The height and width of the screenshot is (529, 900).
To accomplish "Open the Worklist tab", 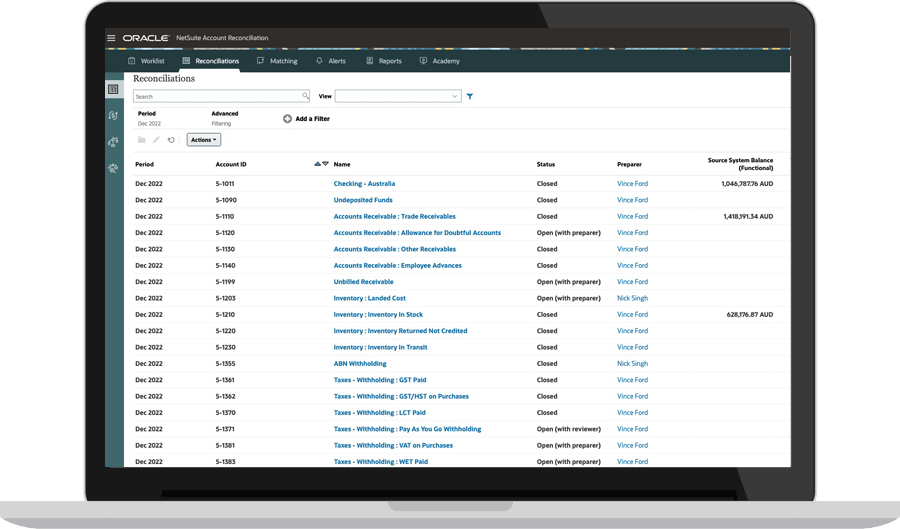I will coord(146,61).
